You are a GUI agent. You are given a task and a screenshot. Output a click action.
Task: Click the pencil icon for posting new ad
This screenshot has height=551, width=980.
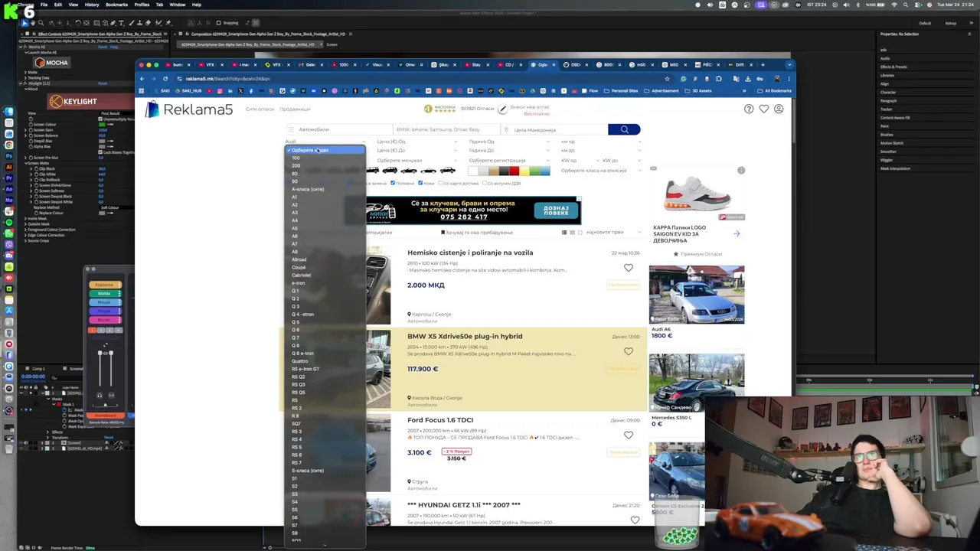(502, 109)
